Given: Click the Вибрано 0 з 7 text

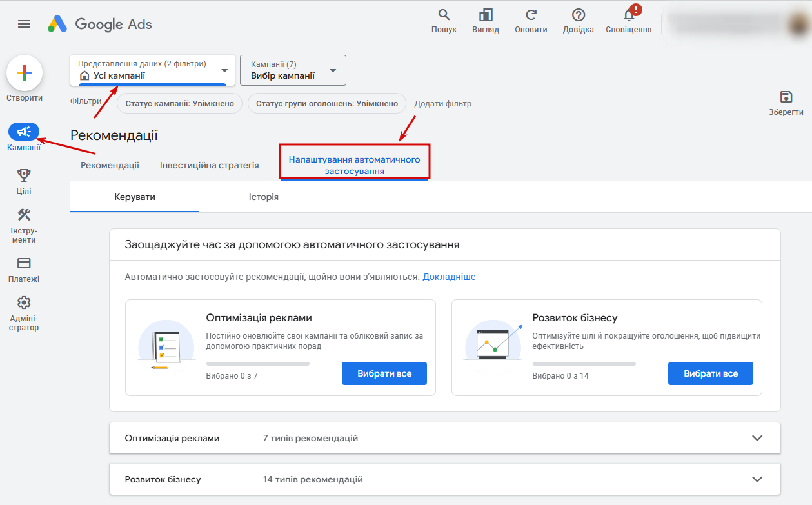Looking at the screenshot, I should tap(232, 375).
